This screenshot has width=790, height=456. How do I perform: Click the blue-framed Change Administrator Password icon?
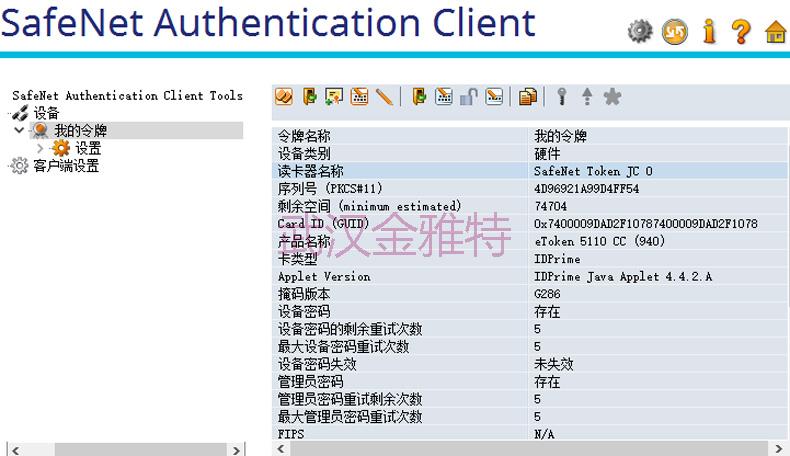[x=444, y=96]
